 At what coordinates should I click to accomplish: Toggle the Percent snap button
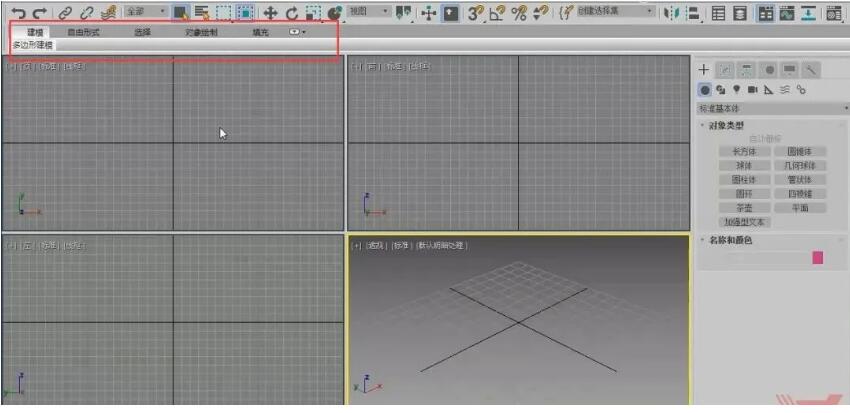tap(519, 13)
